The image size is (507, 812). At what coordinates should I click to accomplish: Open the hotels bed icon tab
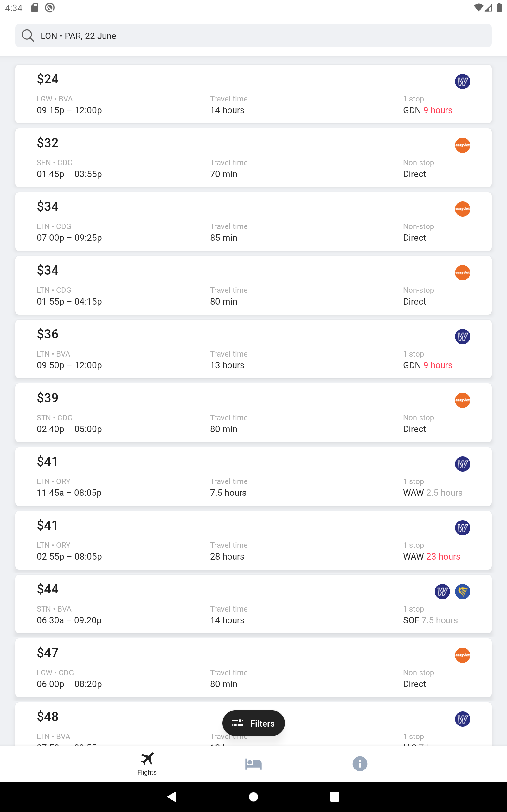253,764
